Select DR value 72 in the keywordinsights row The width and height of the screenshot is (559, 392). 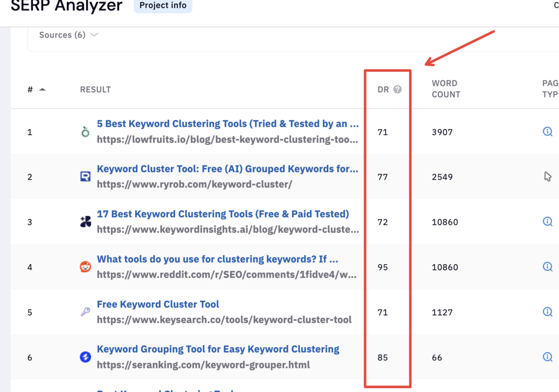tap(382, 222)
